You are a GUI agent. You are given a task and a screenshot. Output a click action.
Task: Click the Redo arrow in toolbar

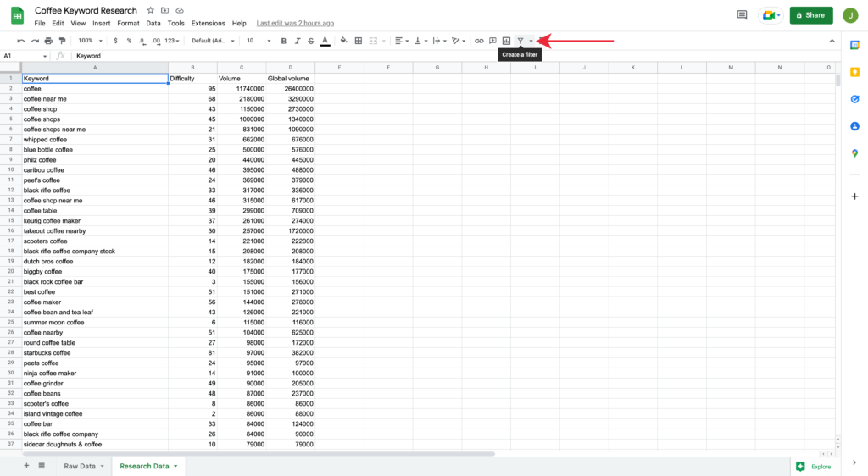tap(35, 41)
